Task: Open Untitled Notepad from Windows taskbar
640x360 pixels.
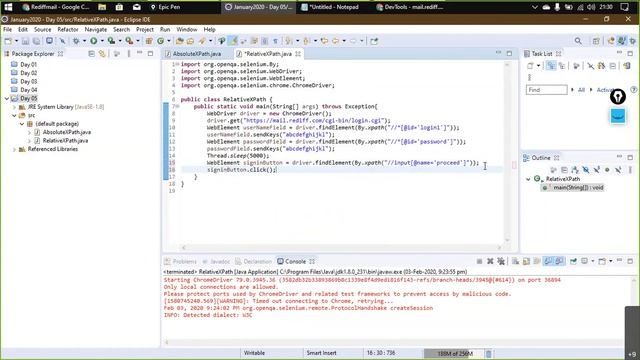Action: point(330,7)
